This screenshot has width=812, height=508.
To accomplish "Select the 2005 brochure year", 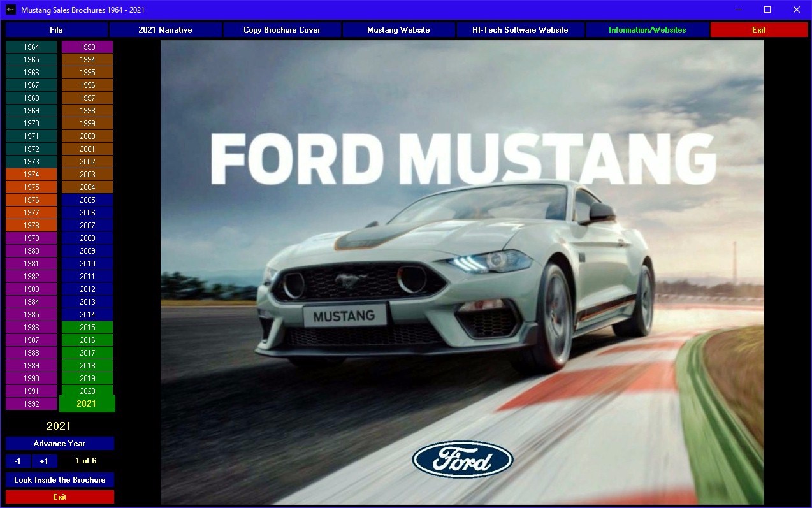I will click(87, 200).
